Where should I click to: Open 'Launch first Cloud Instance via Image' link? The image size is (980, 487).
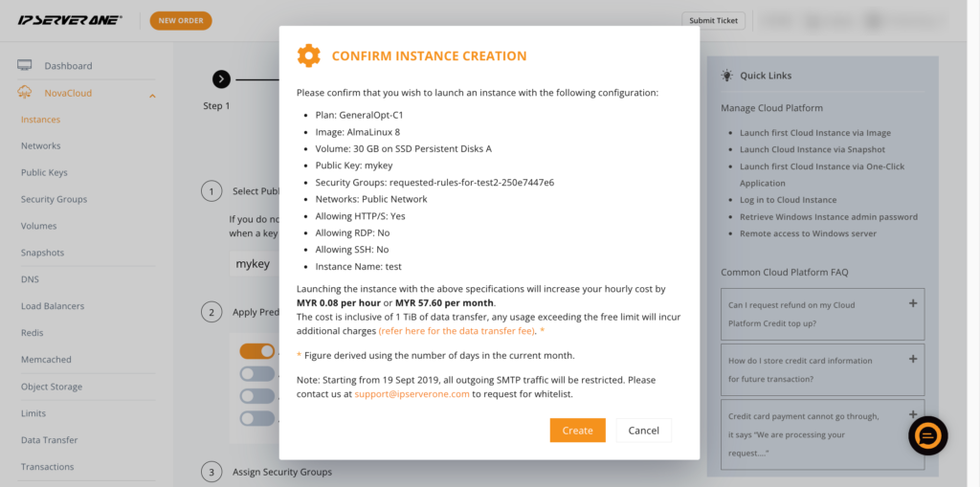(815, 133)
